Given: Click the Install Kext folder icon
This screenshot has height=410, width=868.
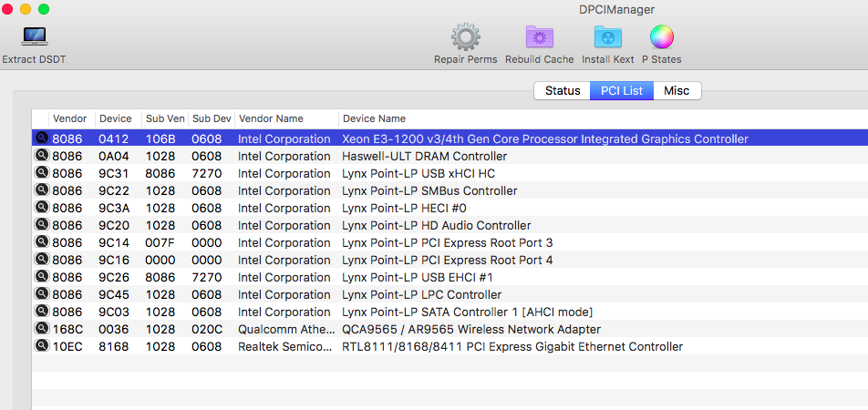Looking at the screenshot, I should coord(607,36).
